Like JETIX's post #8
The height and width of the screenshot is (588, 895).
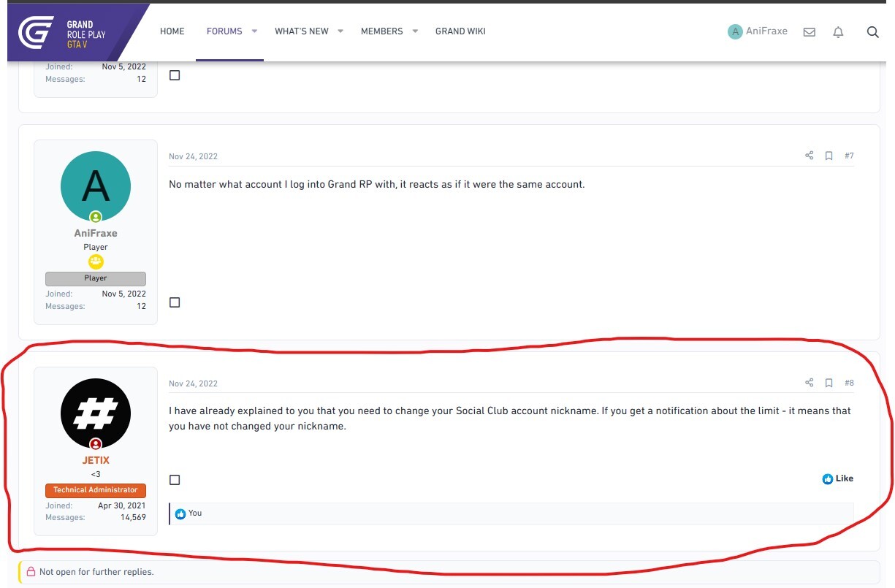(x=837, y=479)
